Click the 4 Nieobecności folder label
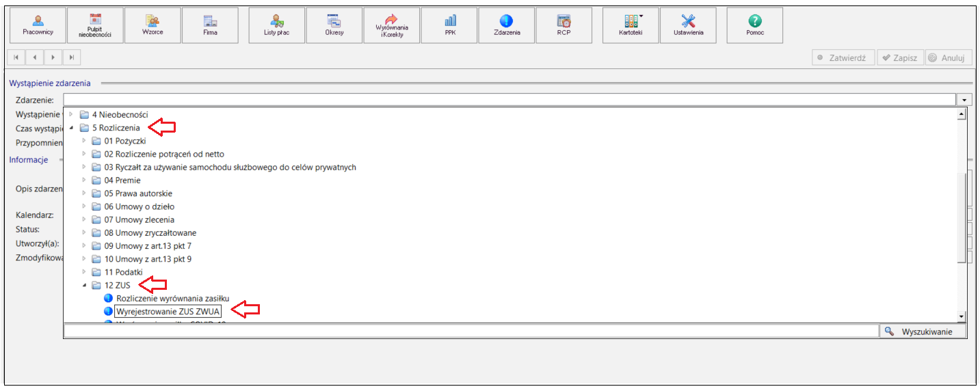This screenshot has height=391, width=980. click(x=120, y=115)
